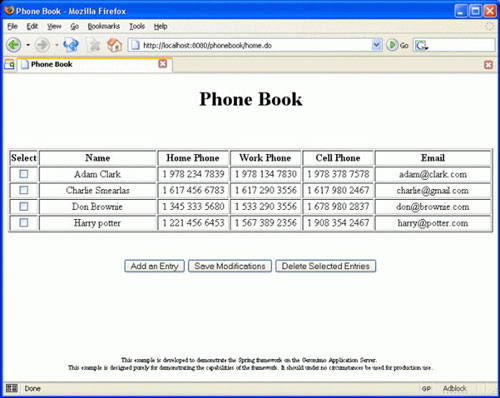Click cell phone 1 908 354 2467
Image resolution: width=500 pixels, height=398 pixels.
click(x=338, y=223)
